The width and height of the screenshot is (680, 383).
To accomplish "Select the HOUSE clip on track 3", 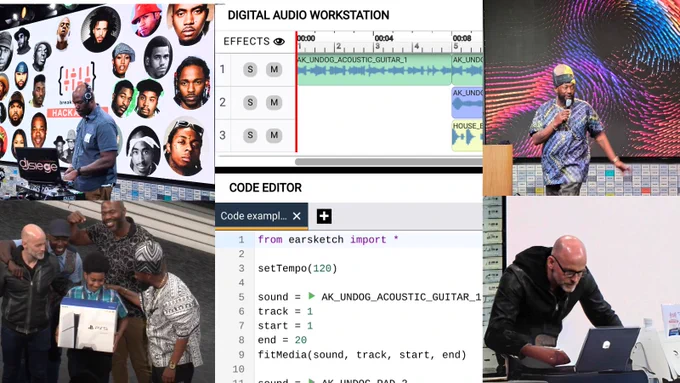I will coord(468,135).
